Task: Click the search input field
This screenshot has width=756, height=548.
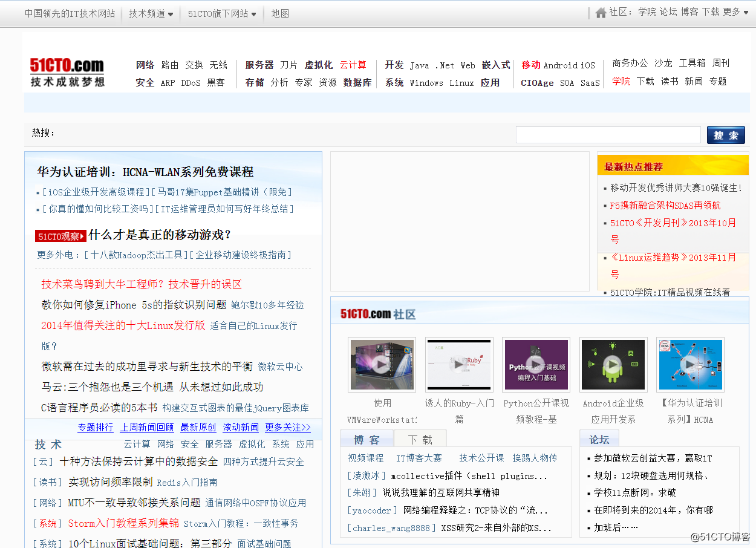Action: pyautogui.click(x=608, y=134)
